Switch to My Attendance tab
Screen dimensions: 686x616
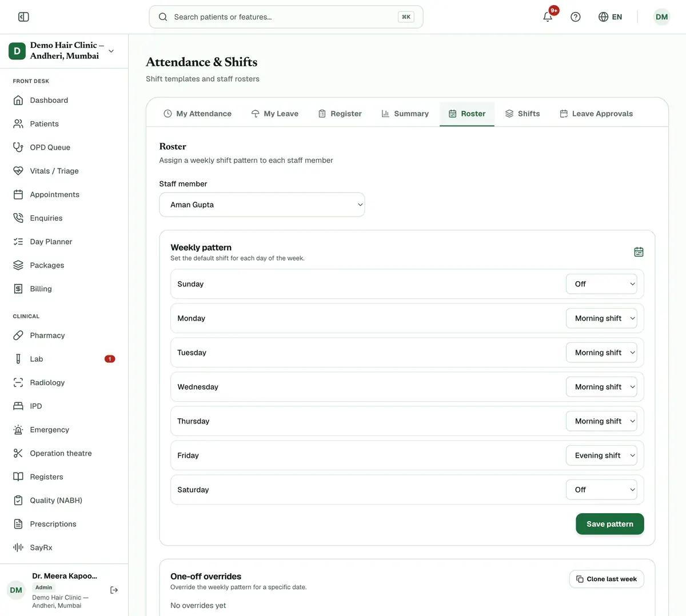pyautogui.click(x=197, y=114)
